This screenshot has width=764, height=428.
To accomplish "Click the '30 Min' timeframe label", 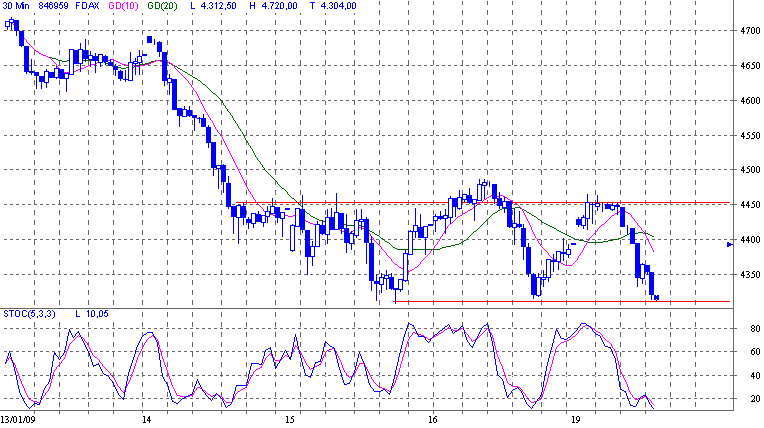I will (x=16, y=6).
